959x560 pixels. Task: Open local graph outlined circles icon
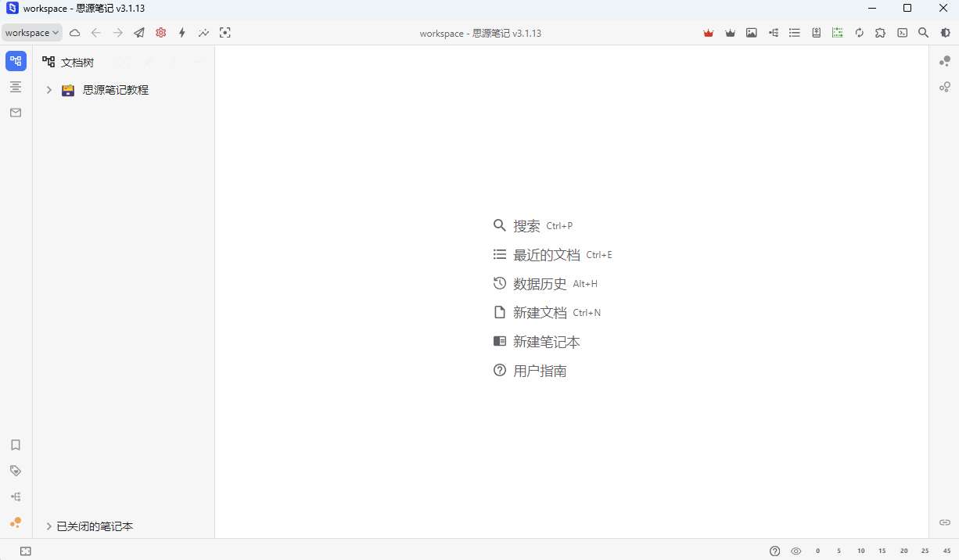[945, 87]
